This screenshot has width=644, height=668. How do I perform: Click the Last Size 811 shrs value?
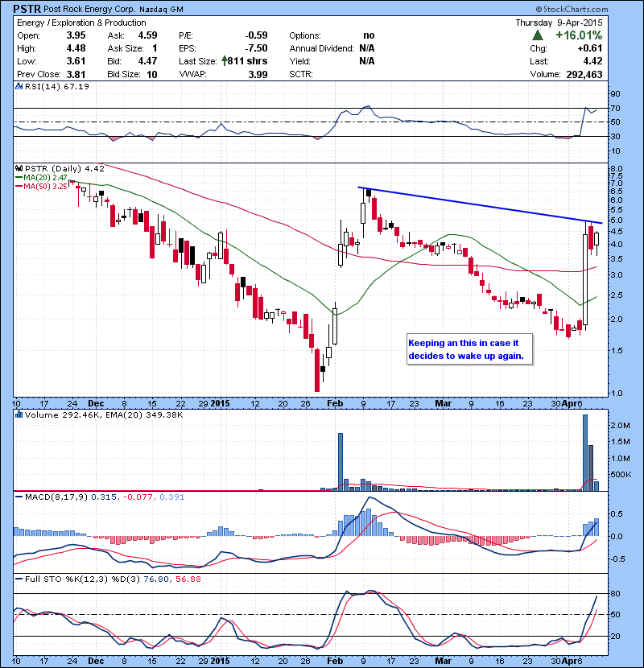247,61
